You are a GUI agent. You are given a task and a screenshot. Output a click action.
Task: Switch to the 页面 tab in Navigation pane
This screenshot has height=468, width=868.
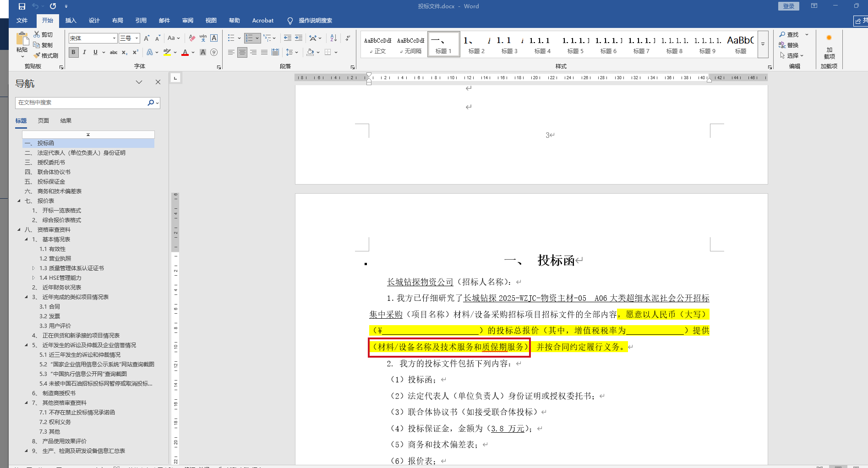(x=44, y=121)
